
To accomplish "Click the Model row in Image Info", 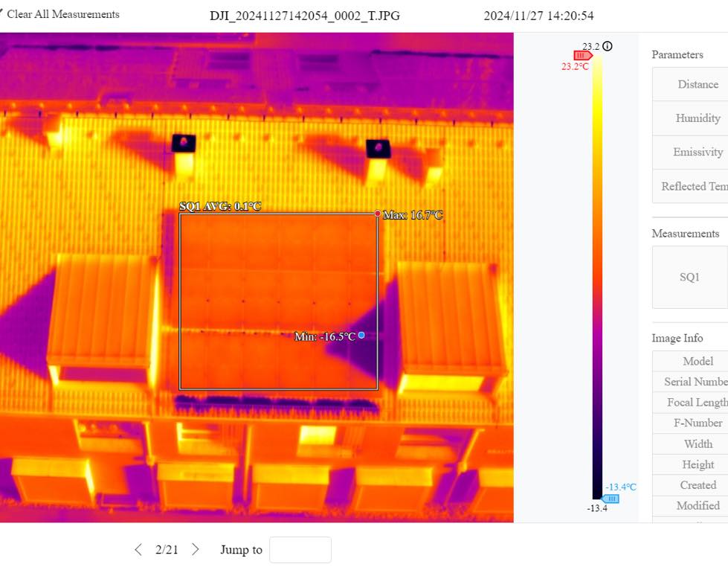I will pos(690,361).
